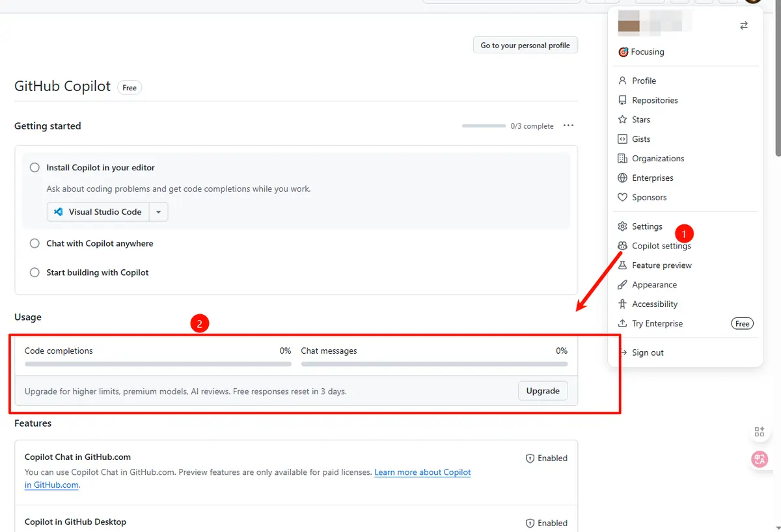Click the Try Enterprise Free badge
Image resolution: width=781 pixels, height=532 pixels.
(742, 324)
